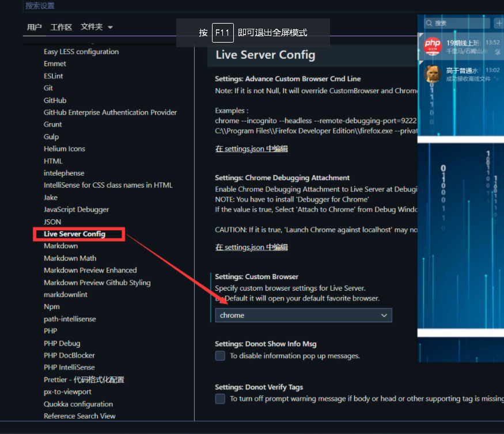Select Easy LESS configuration in the list

coord(81,52)
